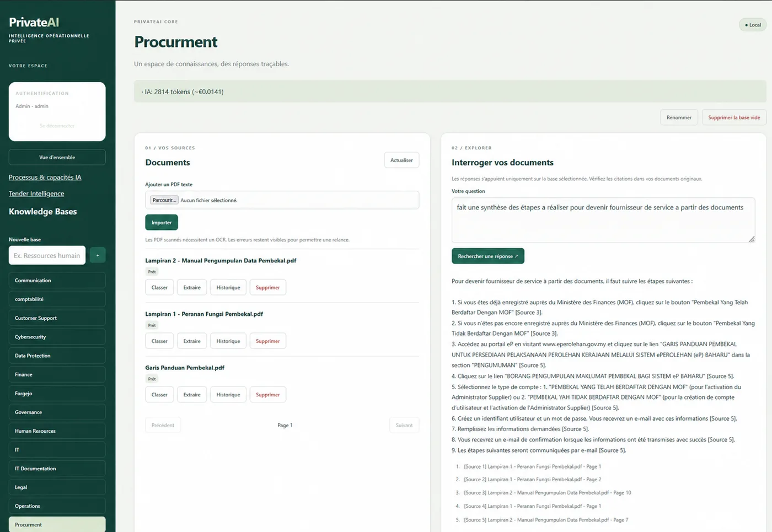Focus the Nouvelle base name field

click(x=47, y=255)
